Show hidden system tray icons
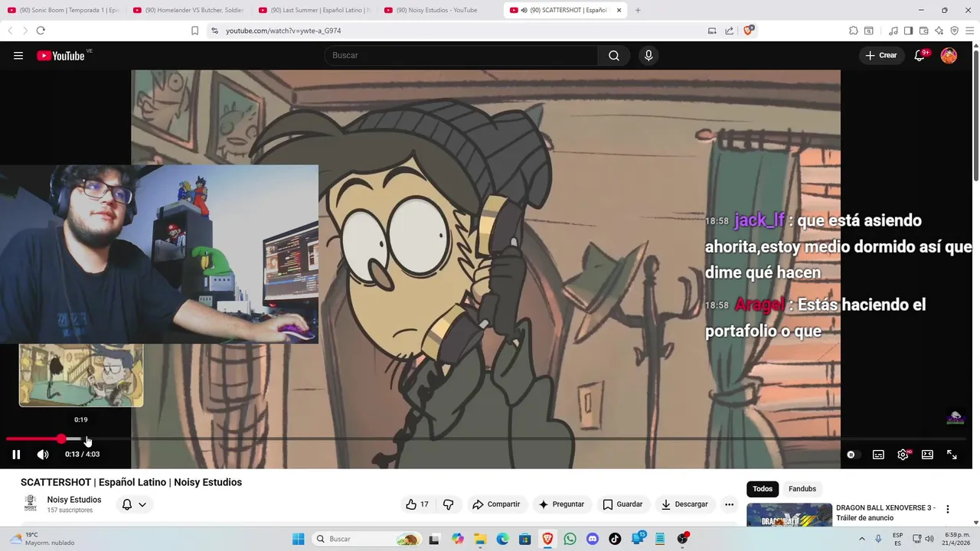 point(861,539)
